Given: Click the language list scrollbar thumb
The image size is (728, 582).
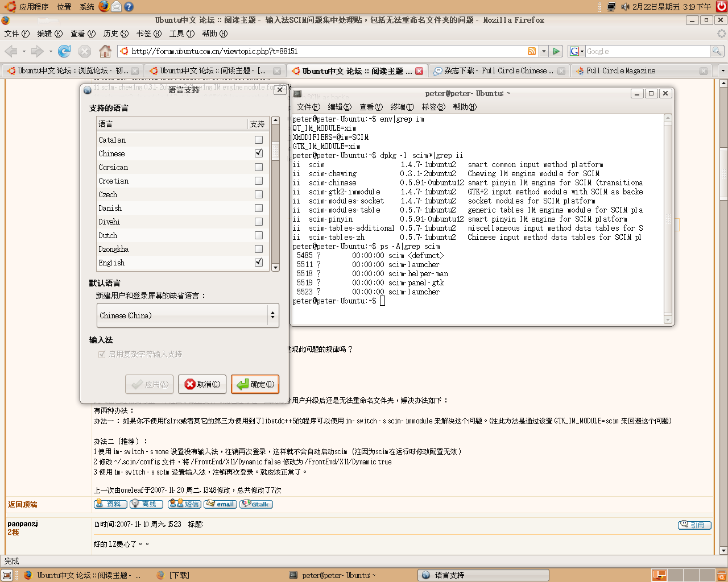Looking at the screenshot, I should (x=276, y=150).
